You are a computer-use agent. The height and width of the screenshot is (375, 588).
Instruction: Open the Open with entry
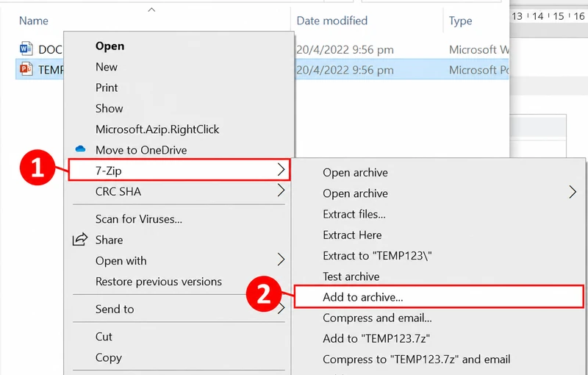pos(121,260)
